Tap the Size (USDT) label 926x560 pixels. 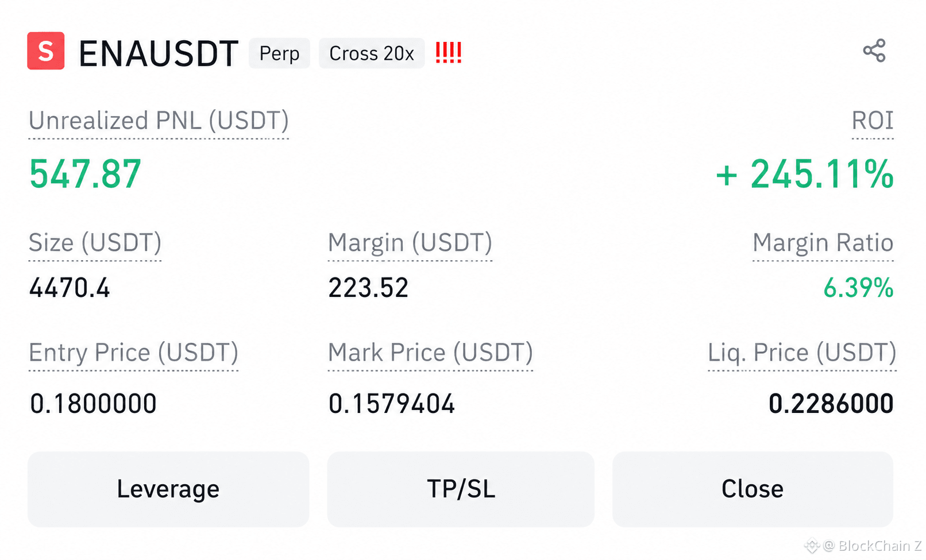tap(95, 242)
